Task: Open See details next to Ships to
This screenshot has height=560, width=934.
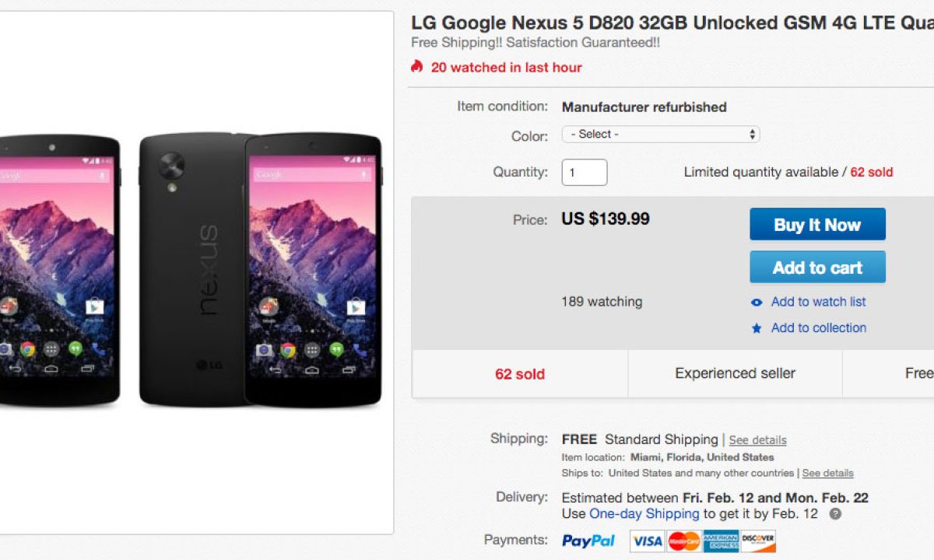Action: 827,473
